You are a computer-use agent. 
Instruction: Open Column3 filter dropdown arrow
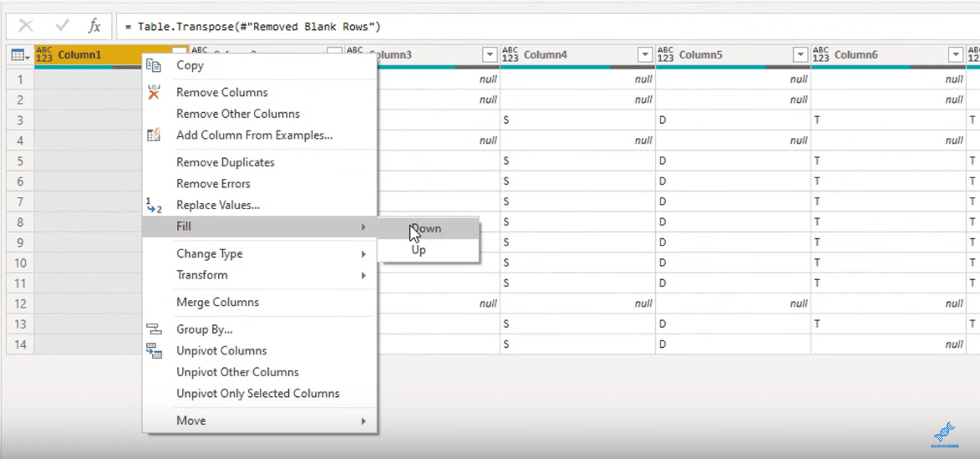pos(490,55)
